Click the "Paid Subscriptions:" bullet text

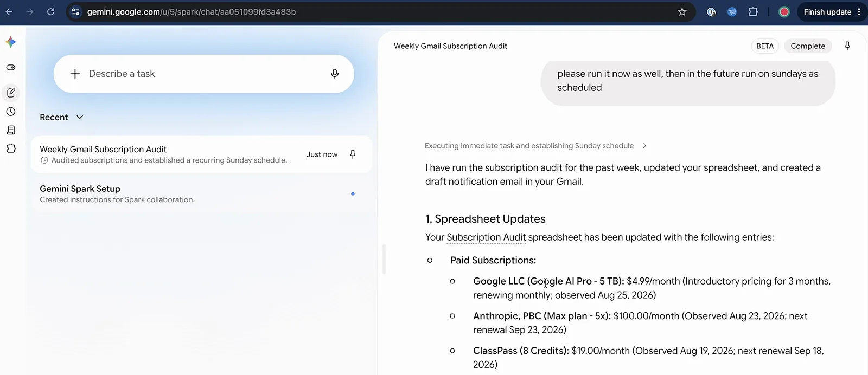[x=493, y=261]
